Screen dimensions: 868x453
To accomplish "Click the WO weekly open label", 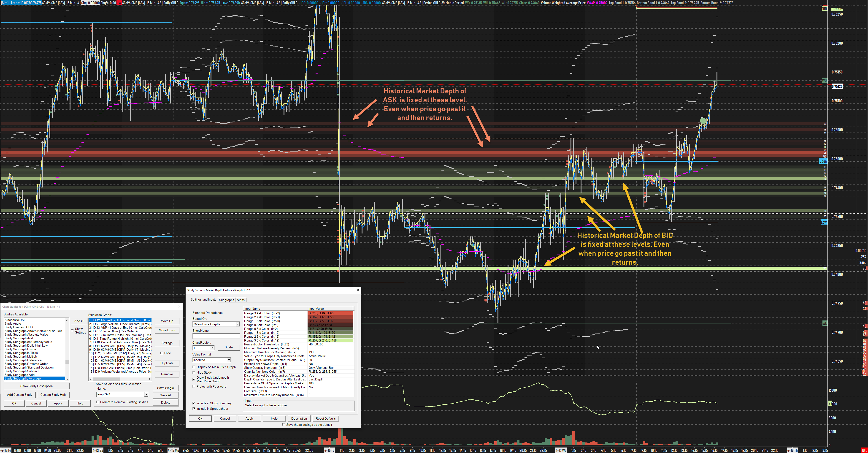I will point(824,81).
